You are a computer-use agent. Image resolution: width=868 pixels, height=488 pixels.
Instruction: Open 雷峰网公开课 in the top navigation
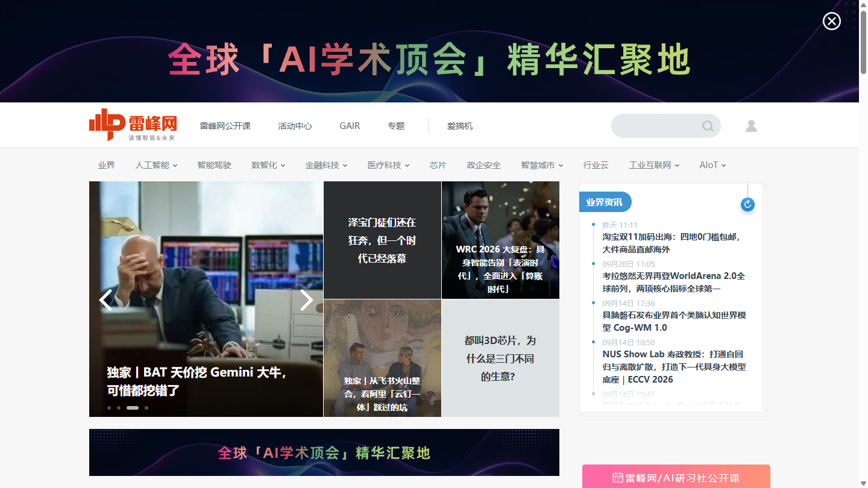(x=225, y=126)
